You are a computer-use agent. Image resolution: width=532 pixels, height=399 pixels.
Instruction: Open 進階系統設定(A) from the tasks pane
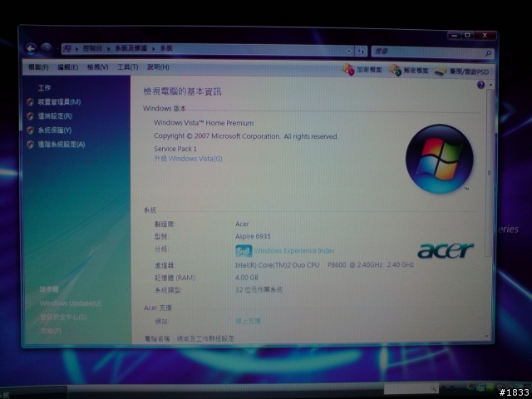coord(62,145)
